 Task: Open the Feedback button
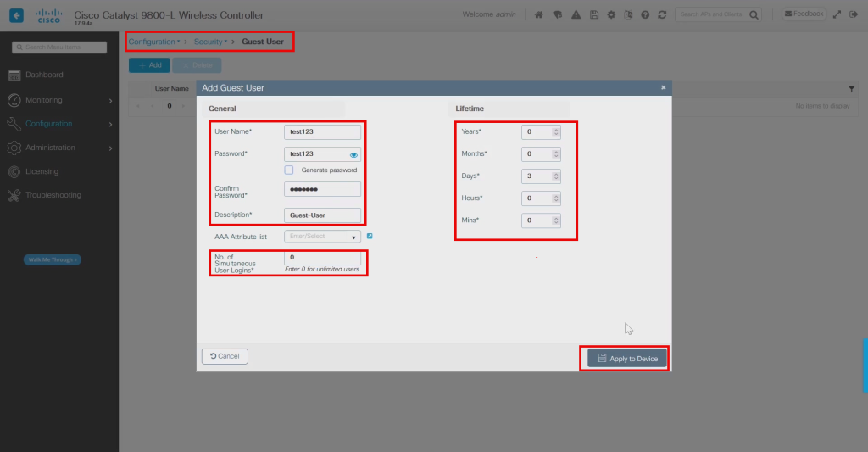(804, 14)
